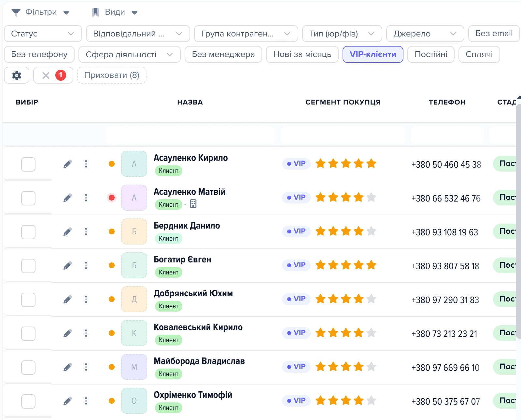Apply the Сплячі quick filter
The height and width of the screenshot is (420, 521).
(479, 54)
